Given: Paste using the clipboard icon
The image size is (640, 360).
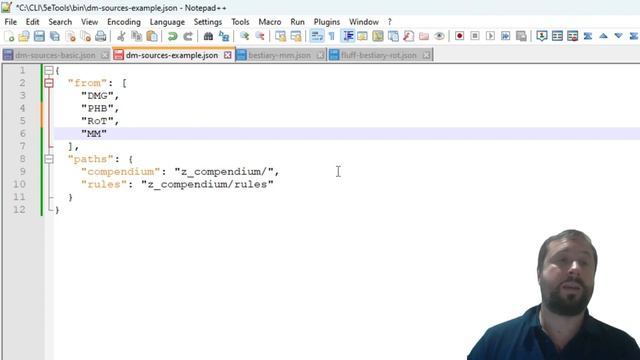Looking at the screenshot, I should click(152, 36).
